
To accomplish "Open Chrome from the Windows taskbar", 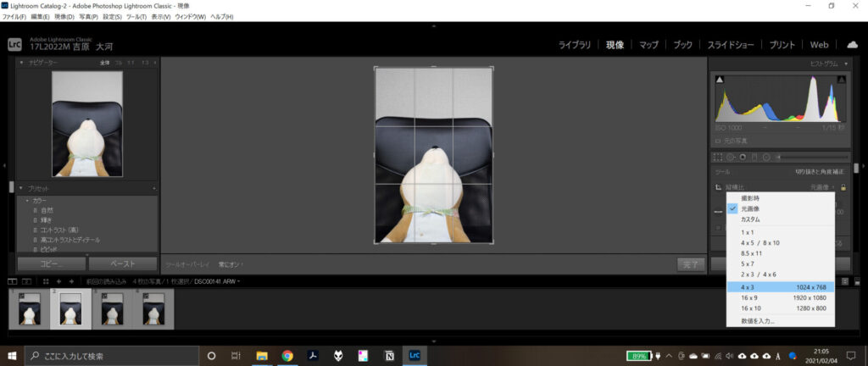I will 287,356.
